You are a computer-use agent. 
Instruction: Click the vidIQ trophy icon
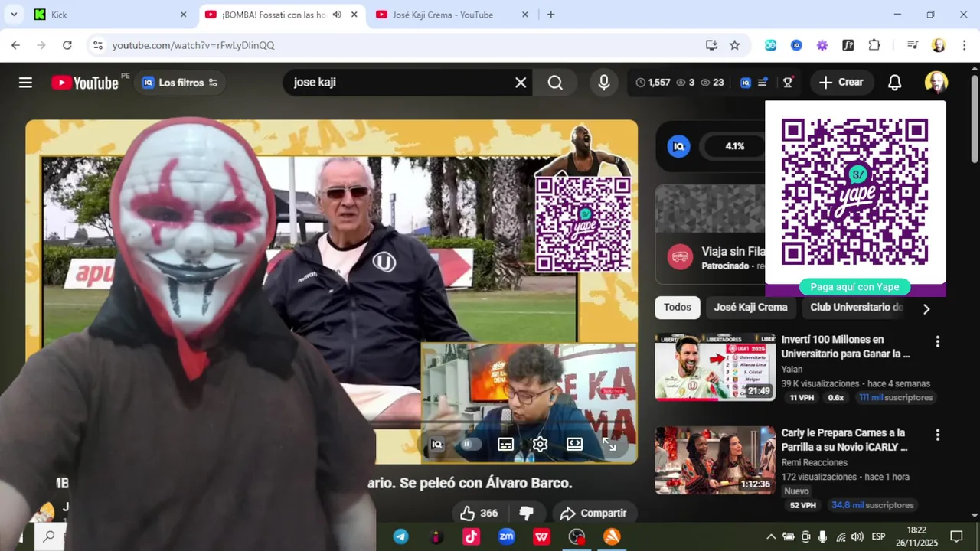pos(788,83)
